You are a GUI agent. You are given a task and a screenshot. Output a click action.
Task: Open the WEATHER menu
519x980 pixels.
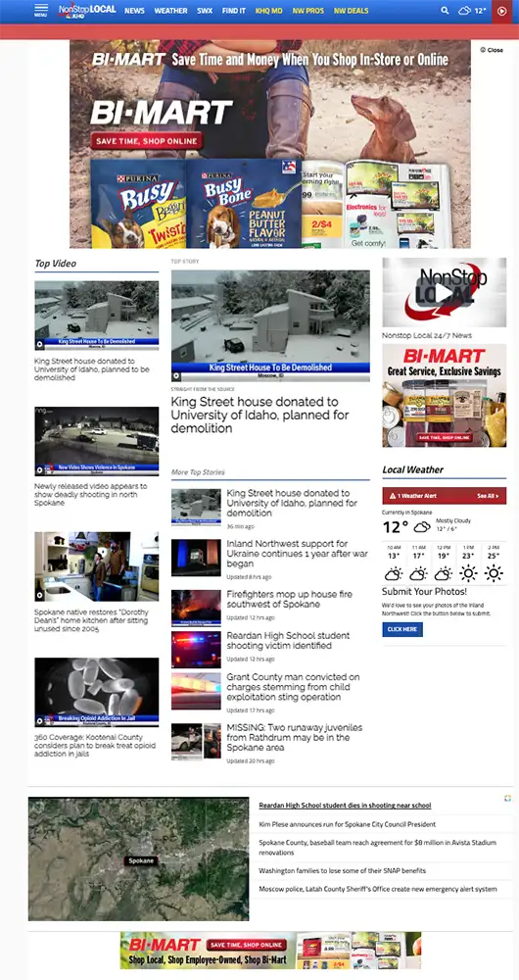170,11
